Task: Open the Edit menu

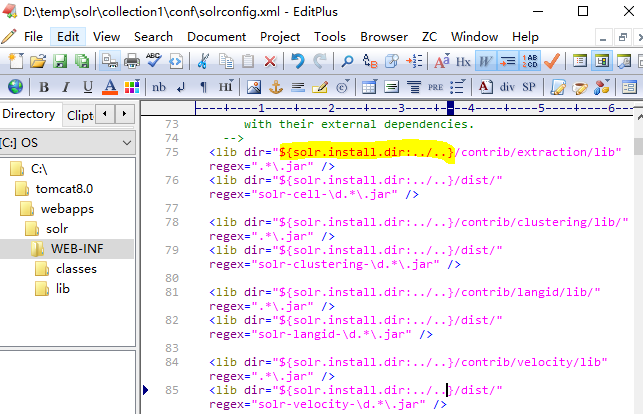Action: coord(68,37)
